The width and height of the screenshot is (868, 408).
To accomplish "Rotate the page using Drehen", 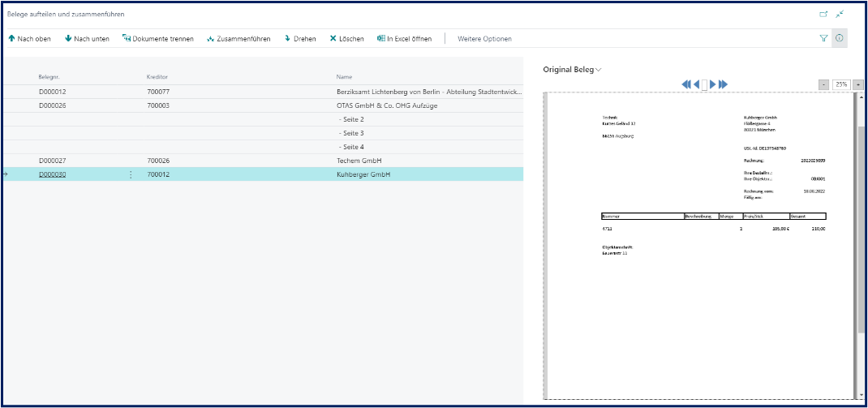I will 300,39.
